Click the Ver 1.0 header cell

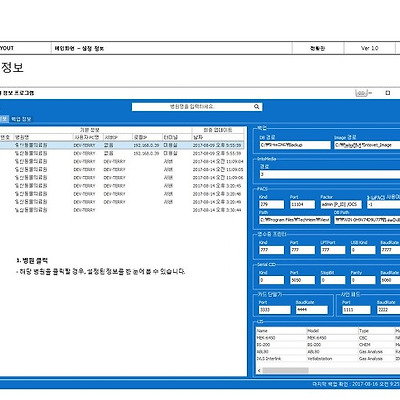tap(369, 48)
